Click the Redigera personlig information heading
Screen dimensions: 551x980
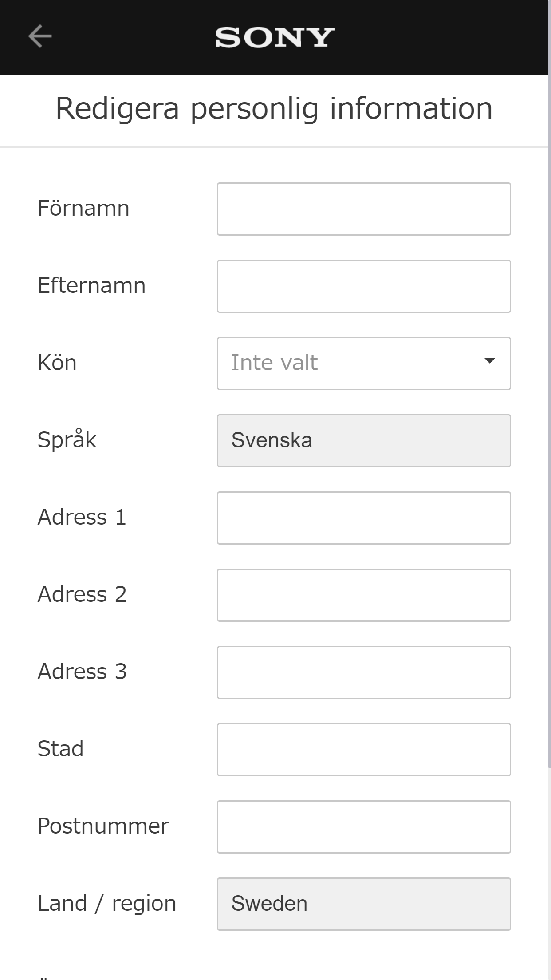pos(274,108)
